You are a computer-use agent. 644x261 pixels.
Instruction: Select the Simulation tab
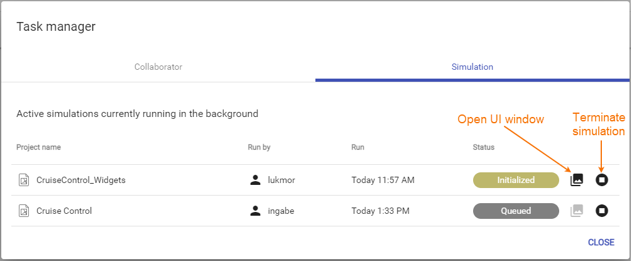coord(472,67)
